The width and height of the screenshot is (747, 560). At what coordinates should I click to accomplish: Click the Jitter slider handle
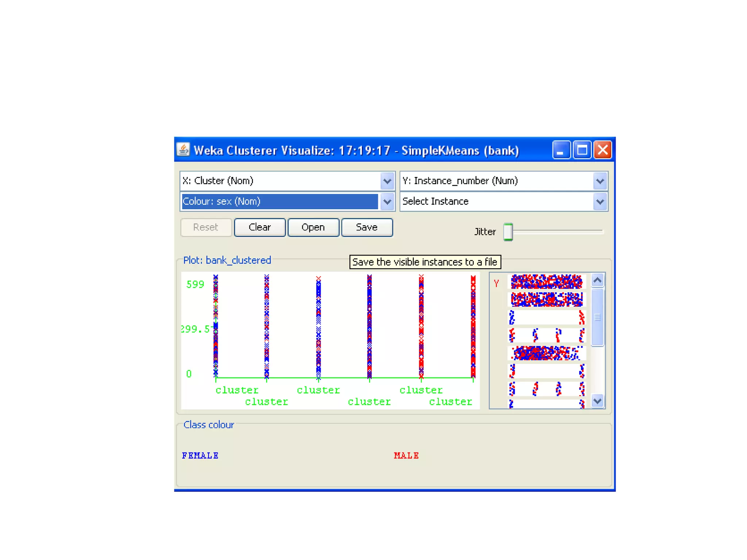(508, 232)
